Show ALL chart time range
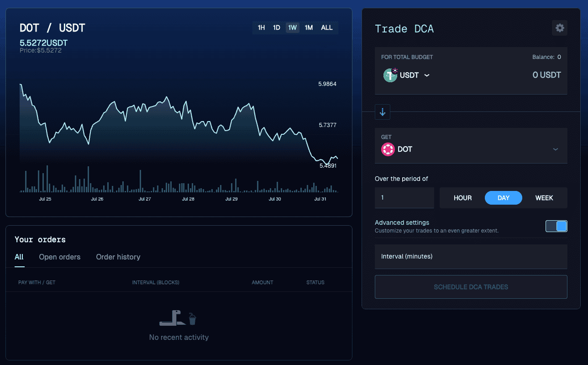The height and width of the screenshot is (365, 588). point(327,27)
